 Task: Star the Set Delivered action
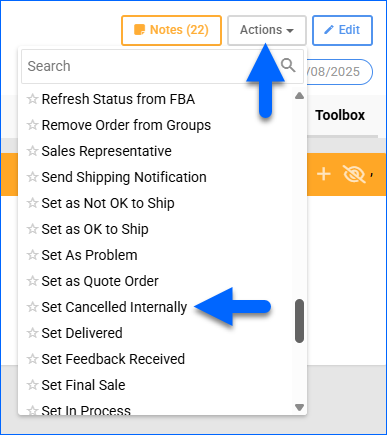[32, 333]
